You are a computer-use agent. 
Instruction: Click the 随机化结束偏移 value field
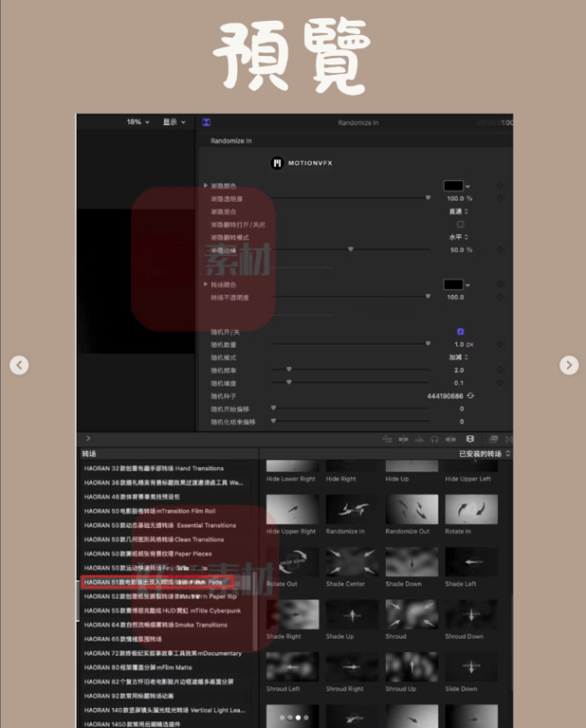(x=462, y=422)
